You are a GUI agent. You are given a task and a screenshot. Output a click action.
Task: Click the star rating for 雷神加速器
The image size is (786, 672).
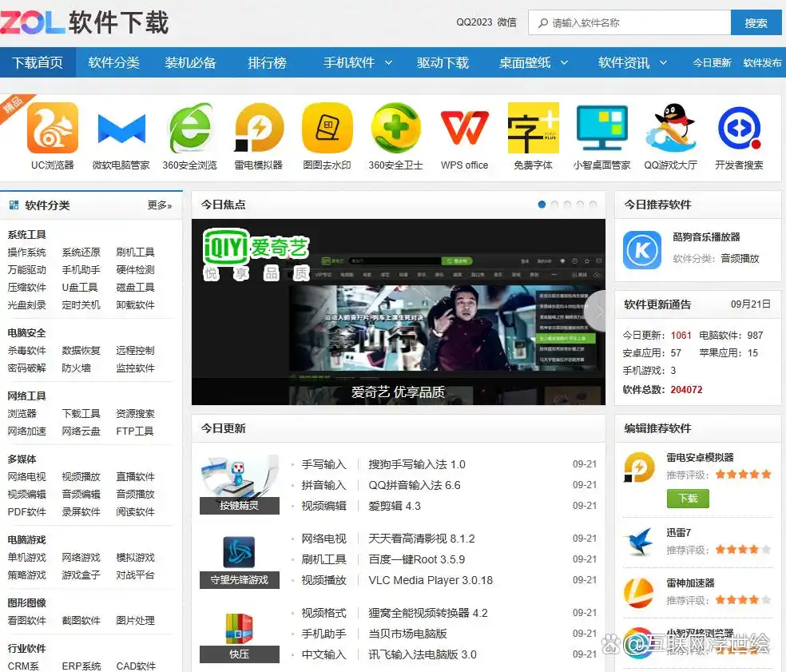coord(742,598)
